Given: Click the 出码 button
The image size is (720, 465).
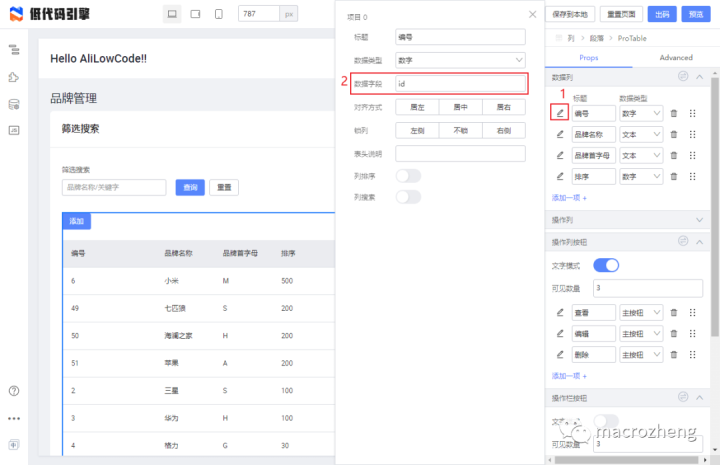Looking at the screenshot, I should [662, 14].
